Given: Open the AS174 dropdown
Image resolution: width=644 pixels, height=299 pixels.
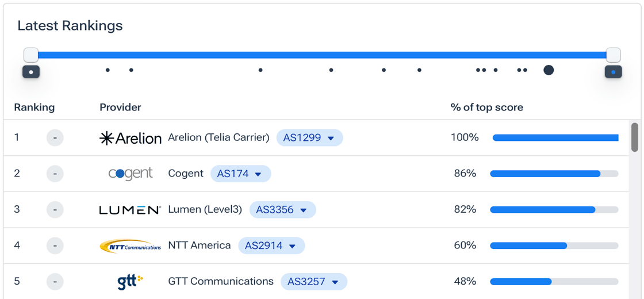Looking at the screenshot, I should pyautogui.click(x=240, y=174).
